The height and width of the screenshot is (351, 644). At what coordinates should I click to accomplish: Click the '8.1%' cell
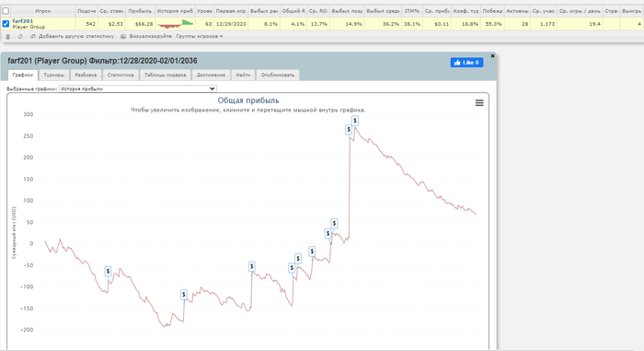coord(271,24)
